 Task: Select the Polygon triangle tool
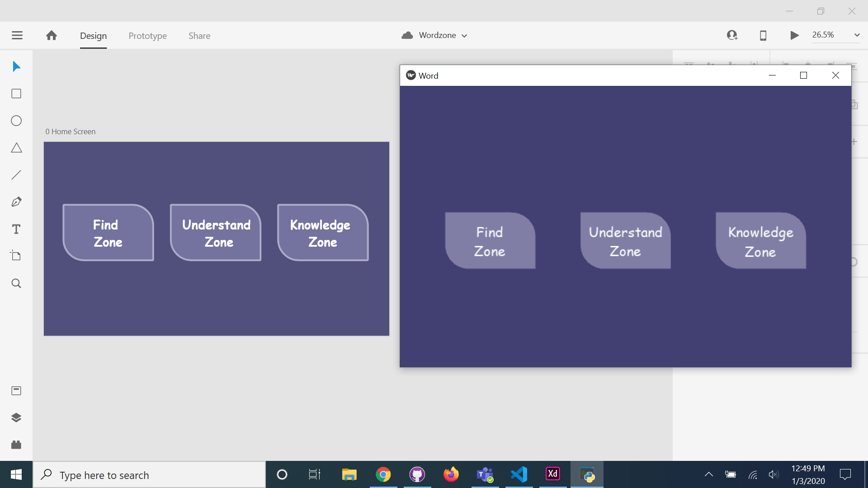16,148
